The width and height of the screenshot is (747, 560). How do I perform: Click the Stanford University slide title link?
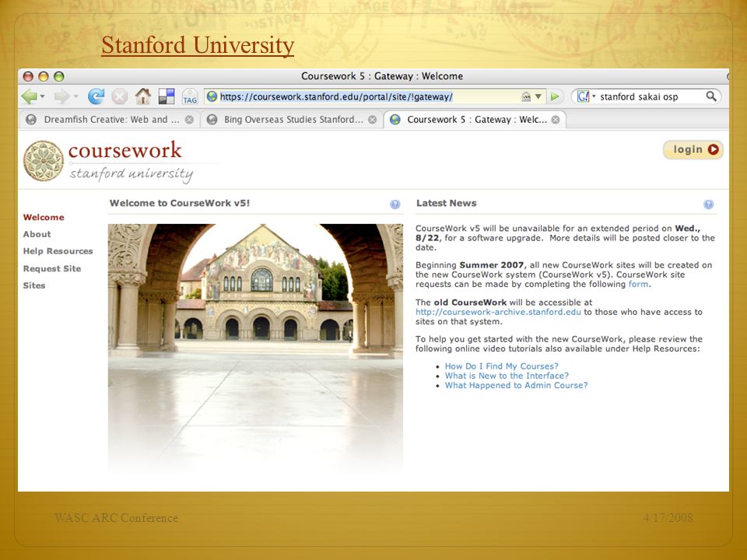(x=197, y=45)
